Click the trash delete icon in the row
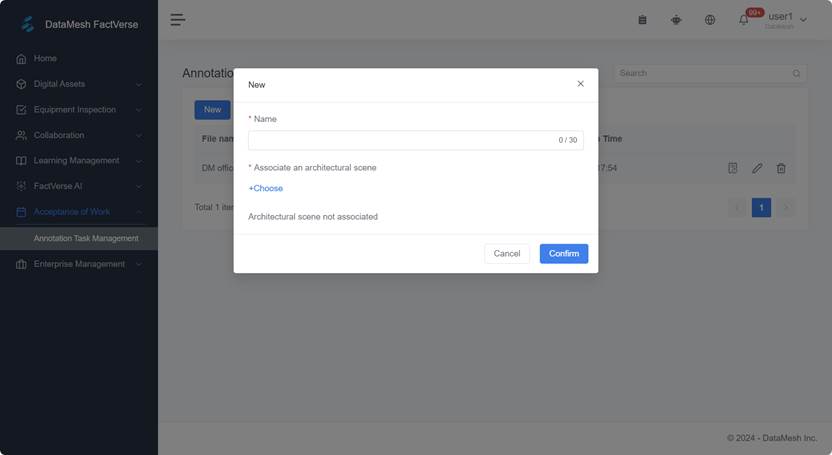Viewport: 832px width, 455px height. [781, 168]
